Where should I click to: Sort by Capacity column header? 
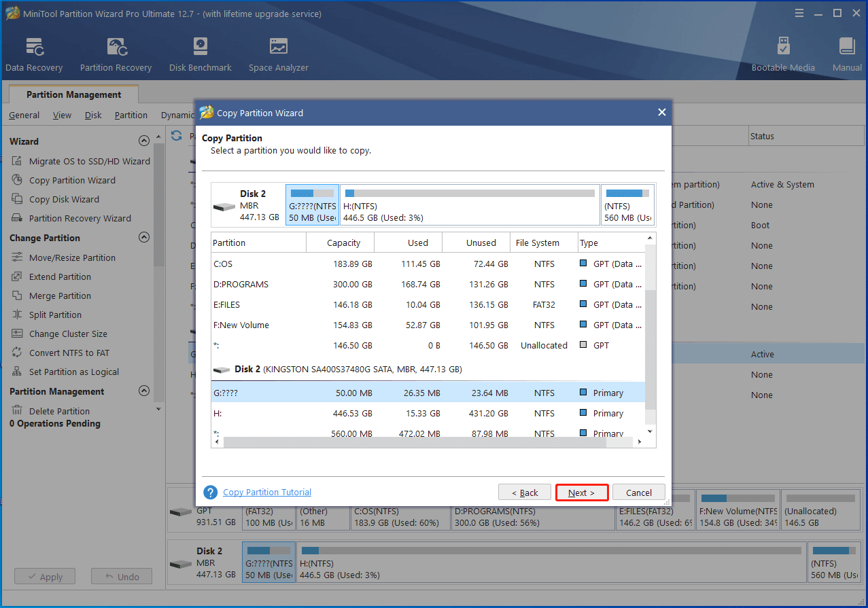click(341, 243)
